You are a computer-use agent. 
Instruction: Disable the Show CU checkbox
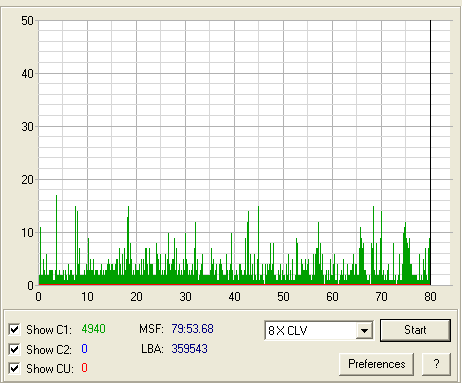(x=14, y=368)
